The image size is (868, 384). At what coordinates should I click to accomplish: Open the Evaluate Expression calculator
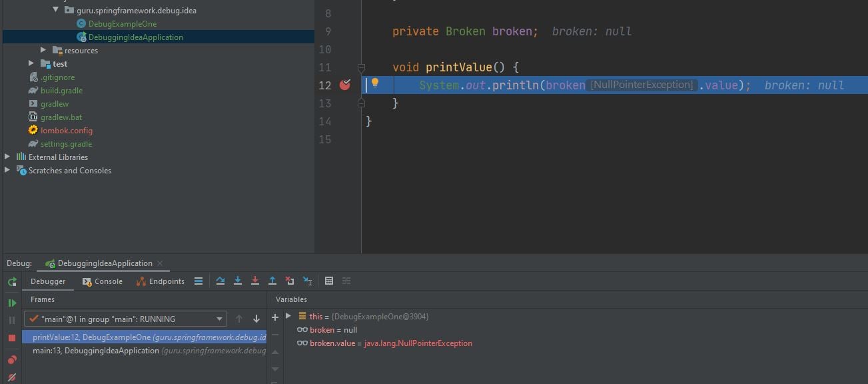pyautogui.click(x=329, y=281)
